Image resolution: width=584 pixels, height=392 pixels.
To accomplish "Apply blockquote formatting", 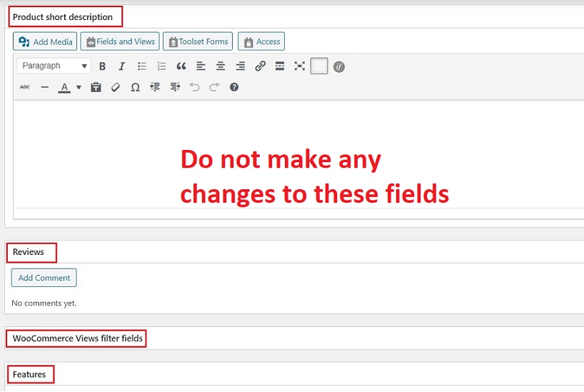I will [x=181, y=66].
